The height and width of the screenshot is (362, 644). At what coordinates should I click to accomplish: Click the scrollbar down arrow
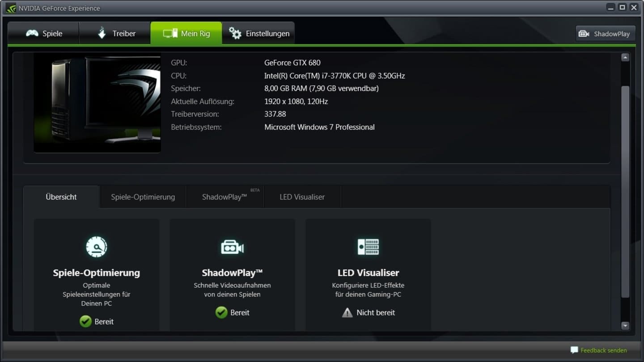point(625,326)
